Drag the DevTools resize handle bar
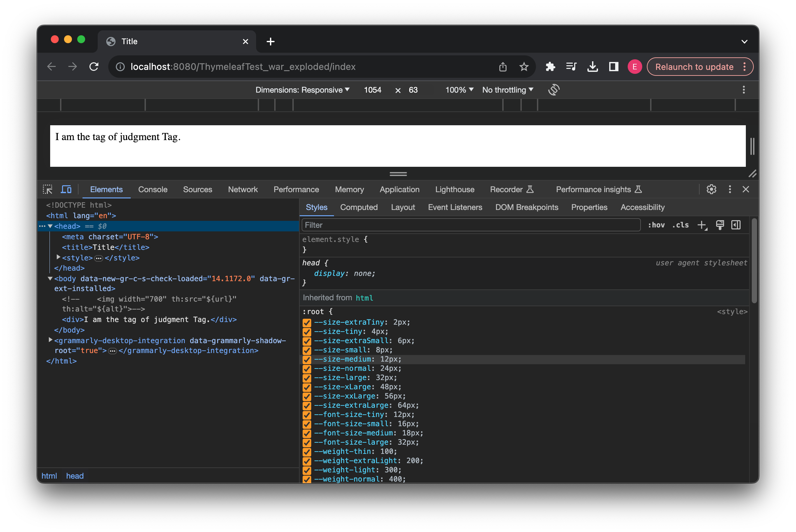The image size is (796, 532). 398,174
